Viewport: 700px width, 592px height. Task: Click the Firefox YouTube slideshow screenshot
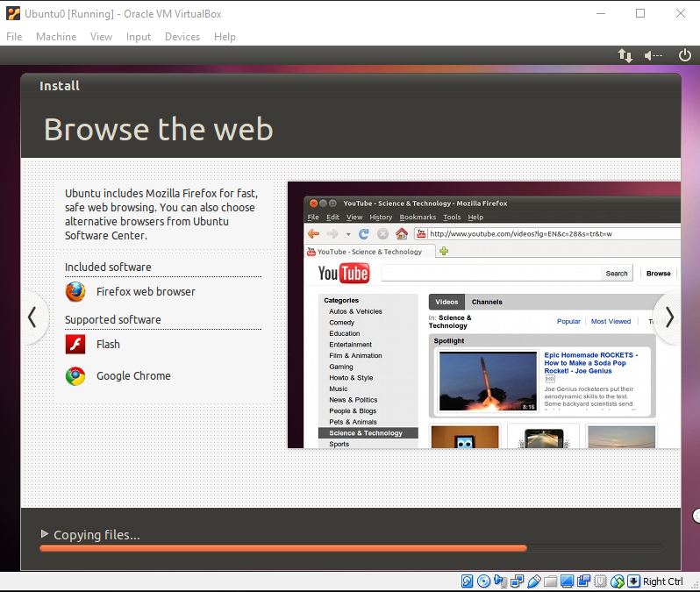click(484, 315)
